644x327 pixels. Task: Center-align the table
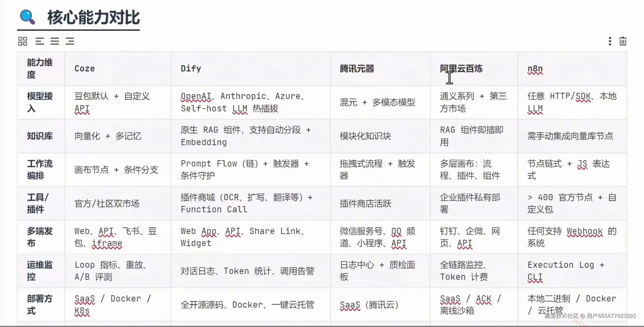[55, 41]
